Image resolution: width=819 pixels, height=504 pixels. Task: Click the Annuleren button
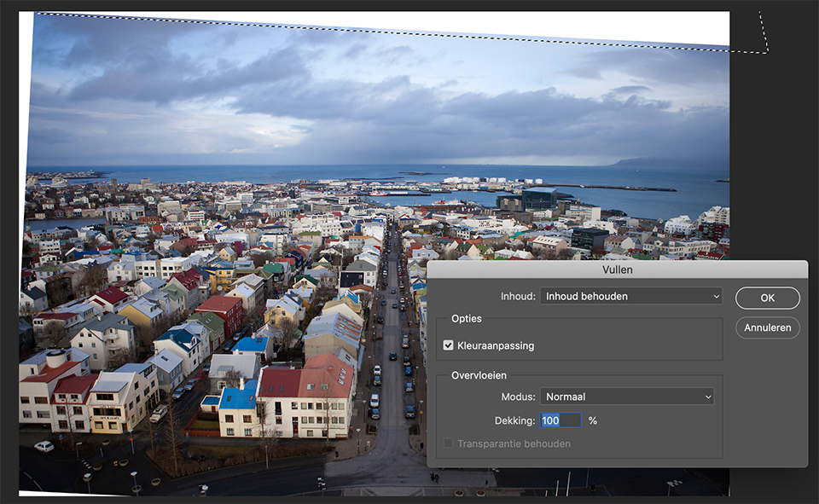pyautogui.click(x=767, y=327)
